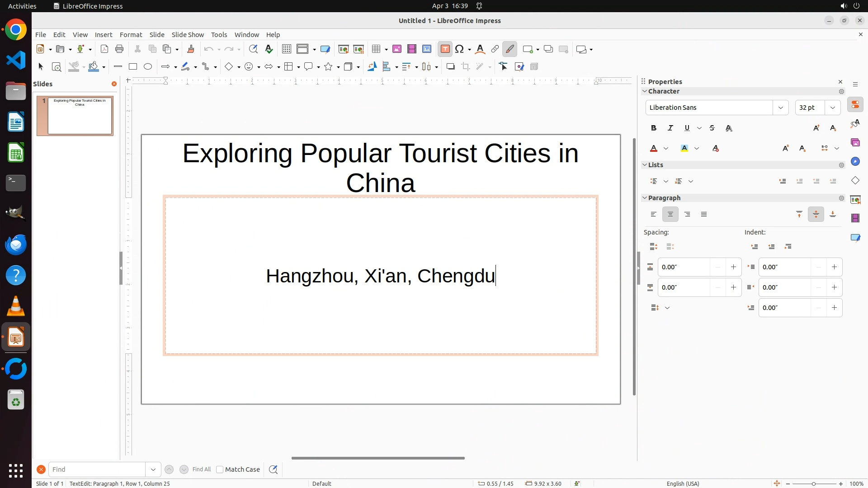Image resolution: width=868 pixels, height=488 pixels.
Task: Toggle Italic in Character panel
Action: tap(670, 128)
